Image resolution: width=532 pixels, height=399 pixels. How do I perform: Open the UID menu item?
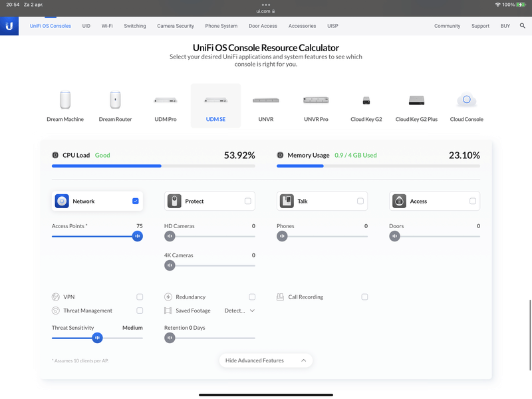point(86,26)
